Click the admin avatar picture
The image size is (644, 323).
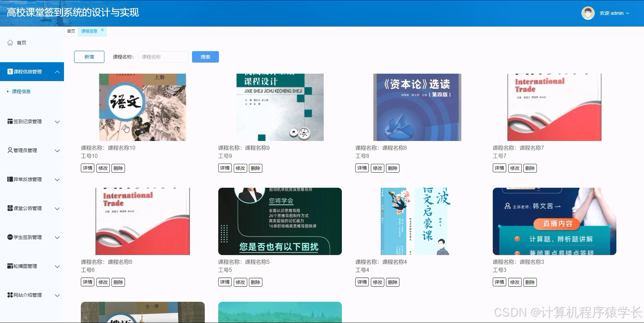pos(588,13)
